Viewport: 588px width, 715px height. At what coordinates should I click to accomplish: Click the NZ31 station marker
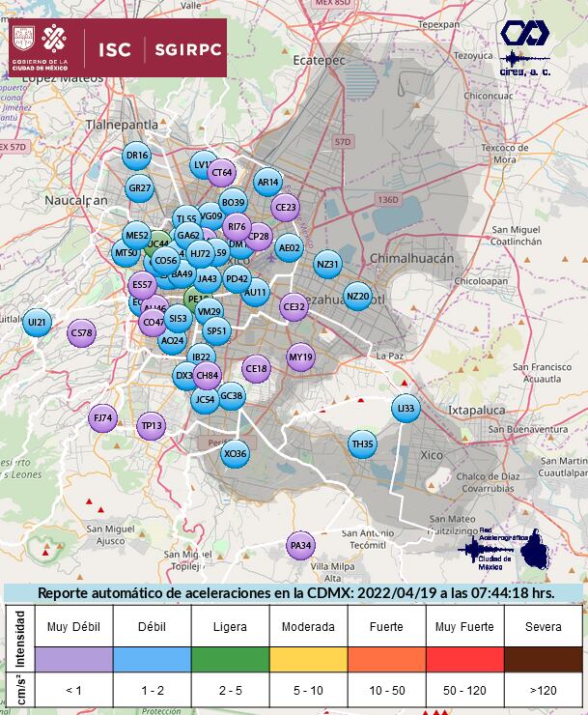tap(328, 264)
